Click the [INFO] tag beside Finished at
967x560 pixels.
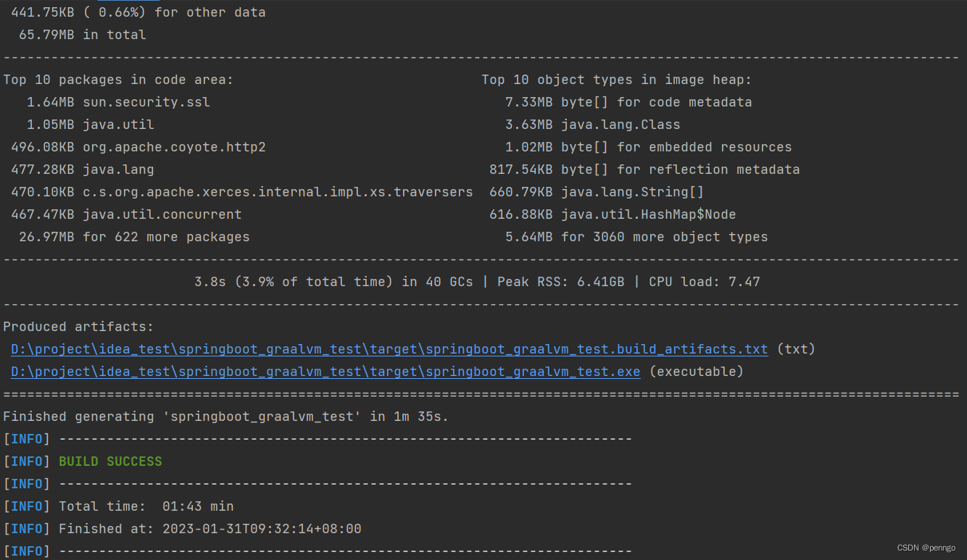click(27, 529)
